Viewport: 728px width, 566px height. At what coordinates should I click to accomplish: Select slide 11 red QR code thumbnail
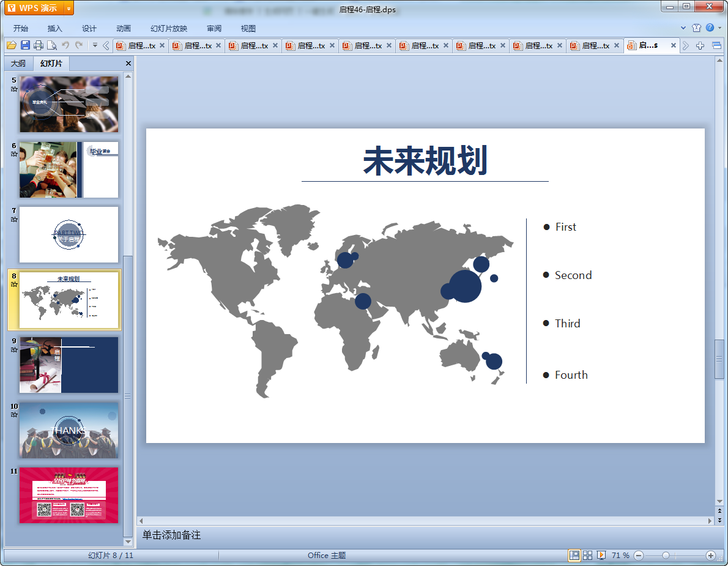pyautogui.click(x=69, y=496)
